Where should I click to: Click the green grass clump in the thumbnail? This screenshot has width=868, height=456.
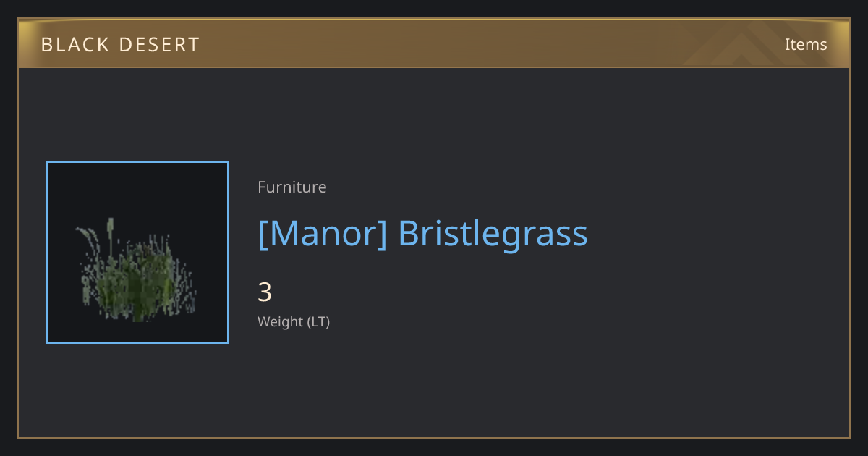click(137, 281)
